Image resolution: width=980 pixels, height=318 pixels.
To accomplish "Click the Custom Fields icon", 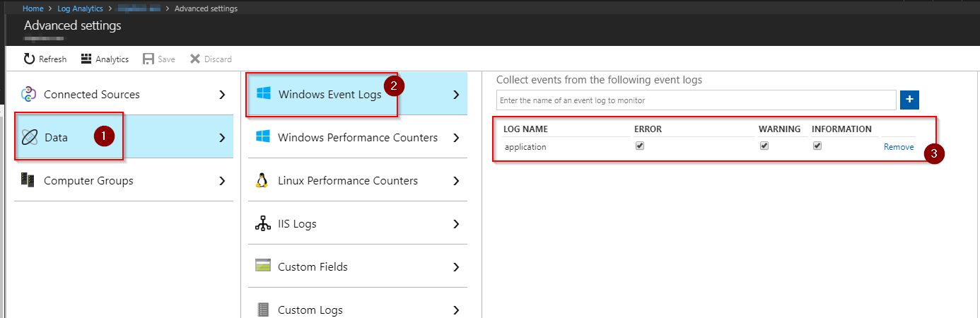I will [x=263, y=266].
